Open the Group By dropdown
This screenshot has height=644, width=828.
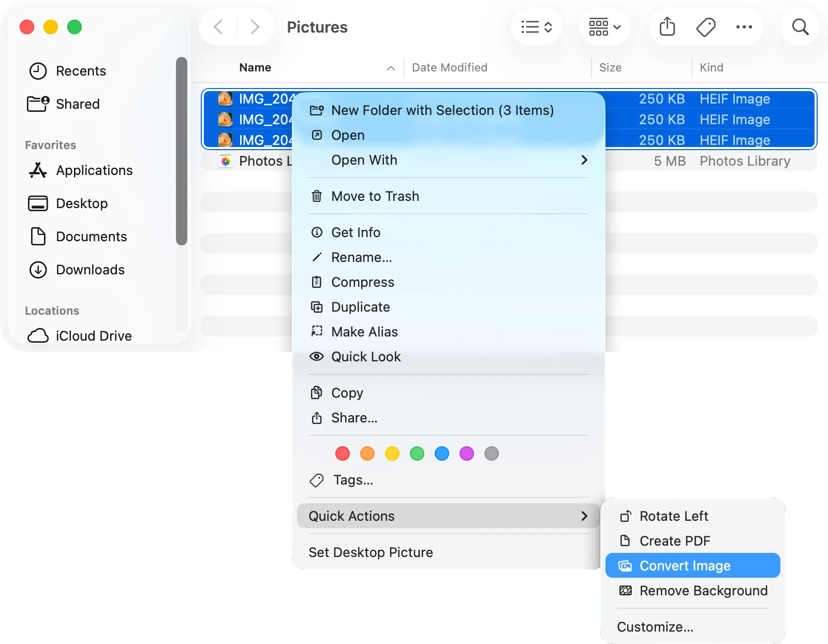[604, 27]
